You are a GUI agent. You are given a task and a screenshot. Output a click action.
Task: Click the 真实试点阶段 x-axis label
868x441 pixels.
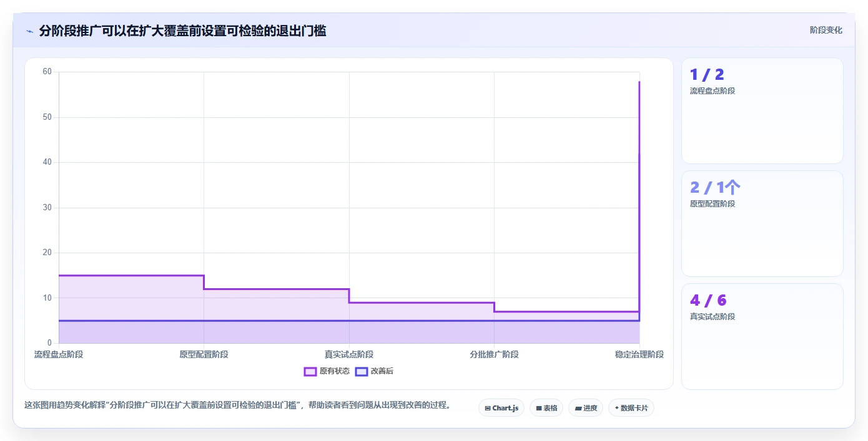pos(349,354)
